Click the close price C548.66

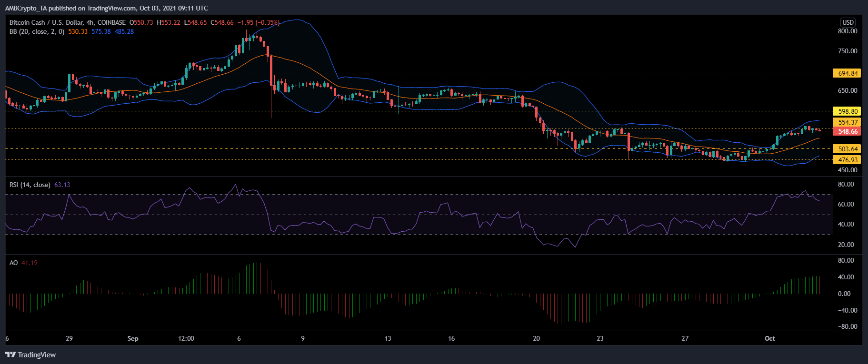(x=222, y=22)
